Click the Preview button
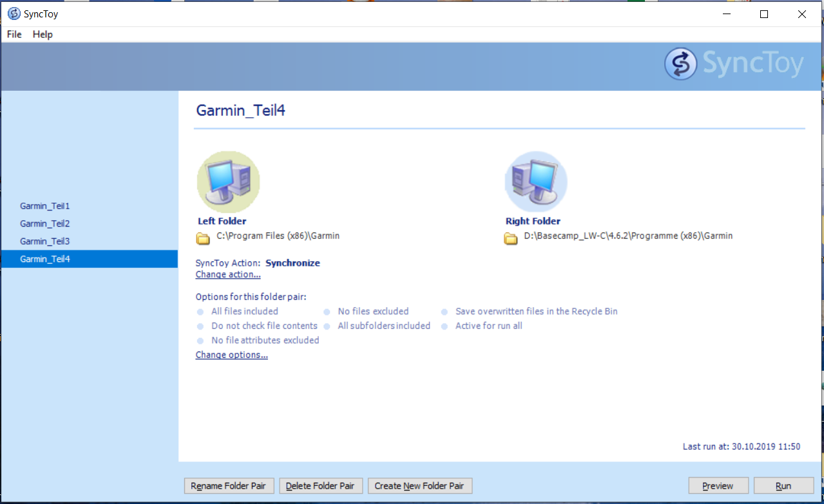The width and height of the screenshot is (824, 504). click(x=718, y=486)
